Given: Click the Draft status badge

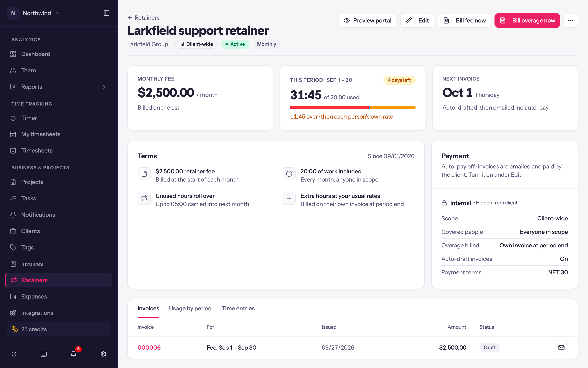Looking at the screenshot, I should coord(490,348).
